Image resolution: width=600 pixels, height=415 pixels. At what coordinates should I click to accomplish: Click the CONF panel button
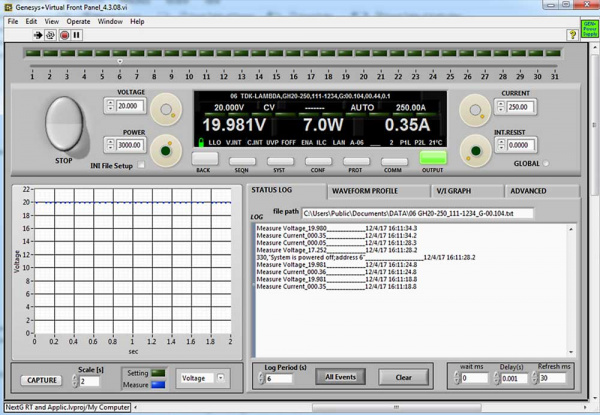[x=318, y=161]
